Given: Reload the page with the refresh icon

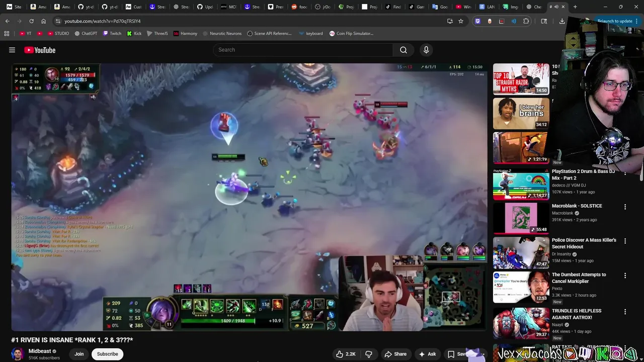Looking at the screenshot, I should [31, 21].
